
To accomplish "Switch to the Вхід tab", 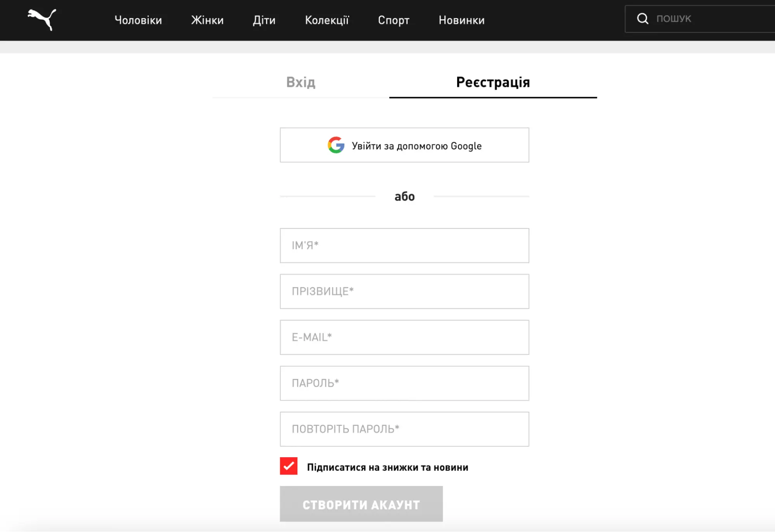I will (300, 82).
